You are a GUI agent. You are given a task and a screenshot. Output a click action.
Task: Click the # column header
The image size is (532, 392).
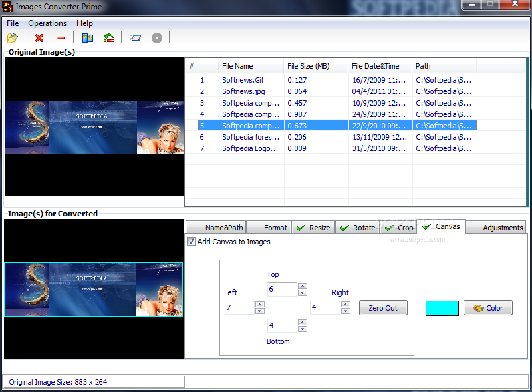coord(202,66)
